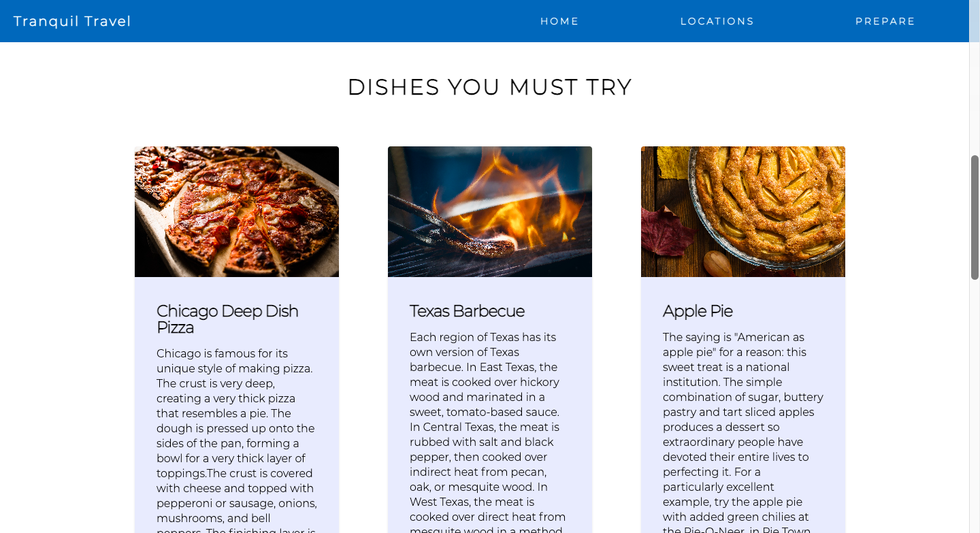Select the PREPARE navigation link

click(x=885, y=21)
